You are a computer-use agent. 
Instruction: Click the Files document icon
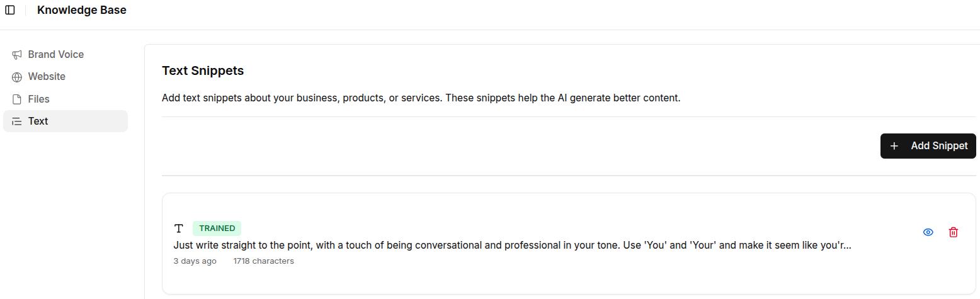pyautogui.click(x=17, y=99)
